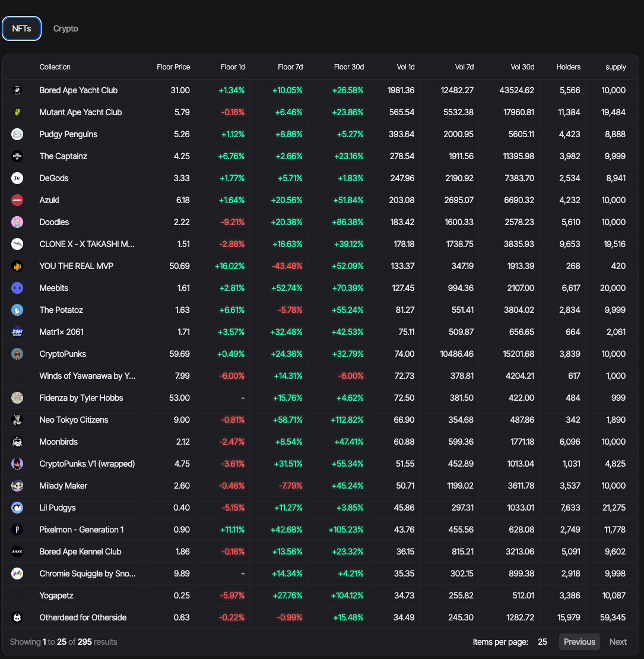Click the +112.82% Floor 30d value
644x659 pixels.
pyautogui.click(x=347, y=420)
